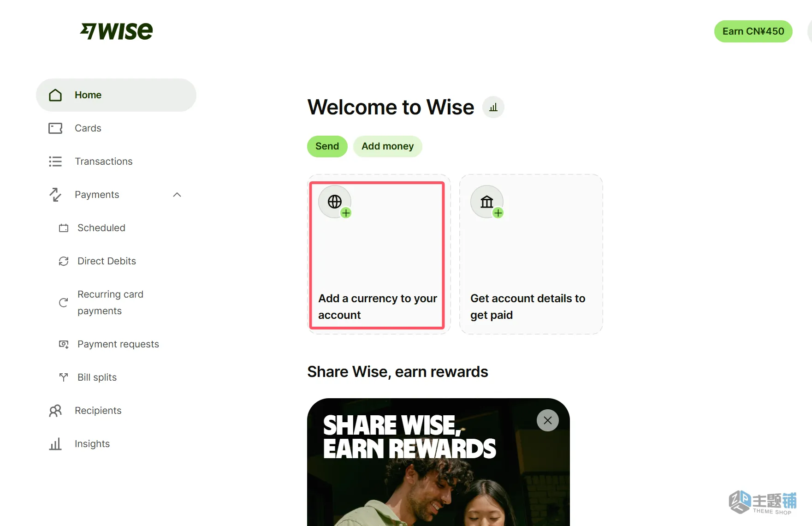Open the Home sidebar item
Viewport: 812px width, 526px height.
coord(116,95)
